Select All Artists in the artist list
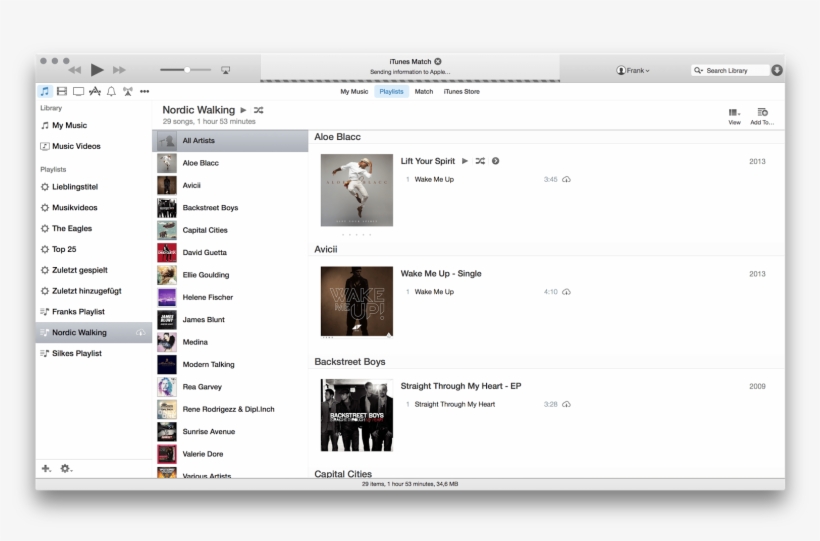Image resolution: width=820 pixels, height=541 pixels. (x=230, y=141)
